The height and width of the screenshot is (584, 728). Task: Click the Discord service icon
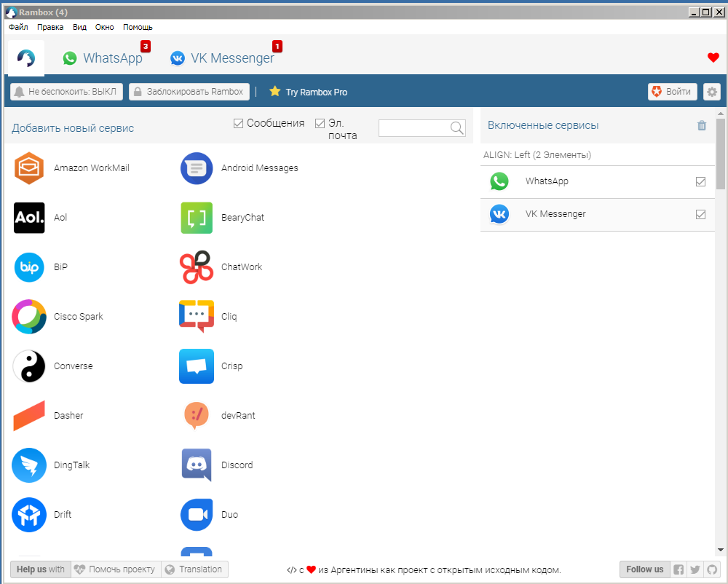pos(196,465)
